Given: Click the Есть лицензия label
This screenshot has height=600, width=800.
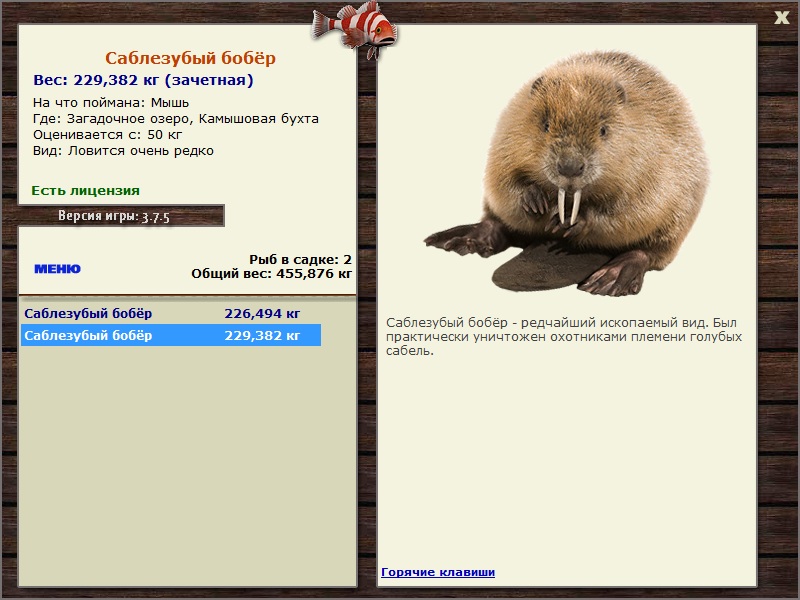Looking at the screenshot, I should pos(85,190).
